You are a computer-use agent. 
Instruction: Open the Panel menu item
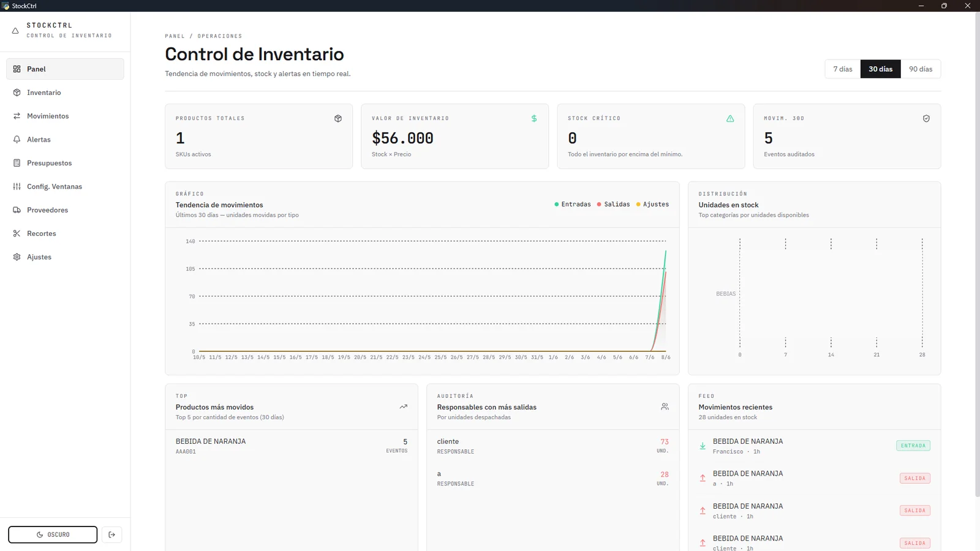65,69
